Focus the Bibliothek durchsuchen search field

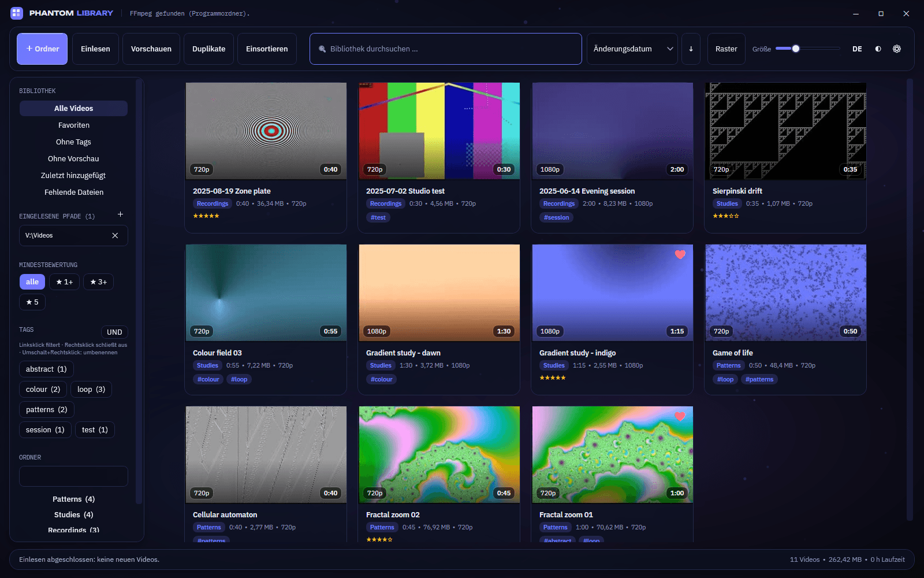pyautogui.click(x=446, y=49)
